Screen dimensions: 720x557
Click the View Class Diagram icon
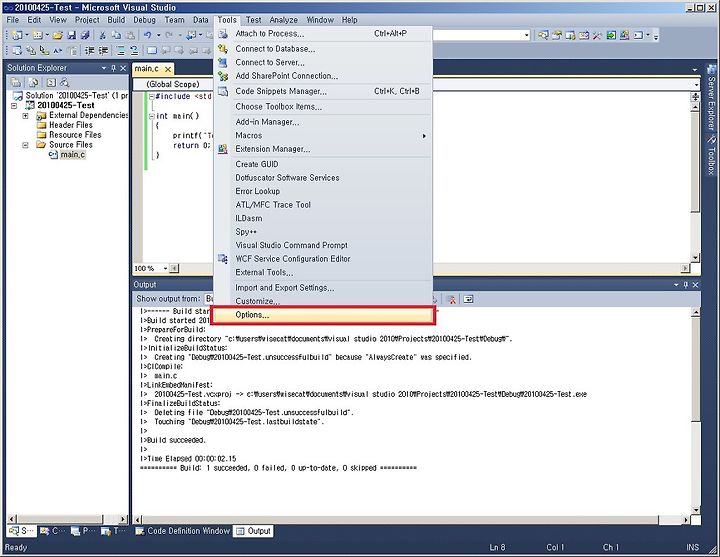65,82
